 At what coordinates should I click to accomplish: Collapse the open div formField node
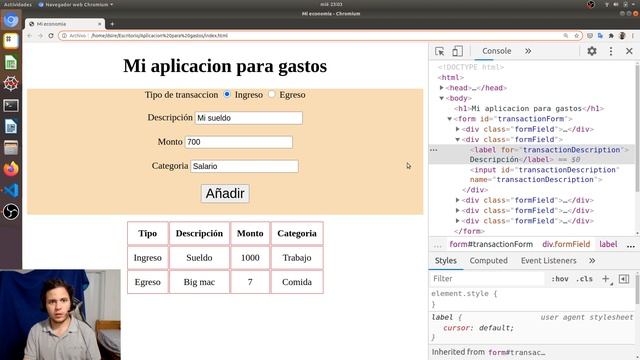point(458,140)
